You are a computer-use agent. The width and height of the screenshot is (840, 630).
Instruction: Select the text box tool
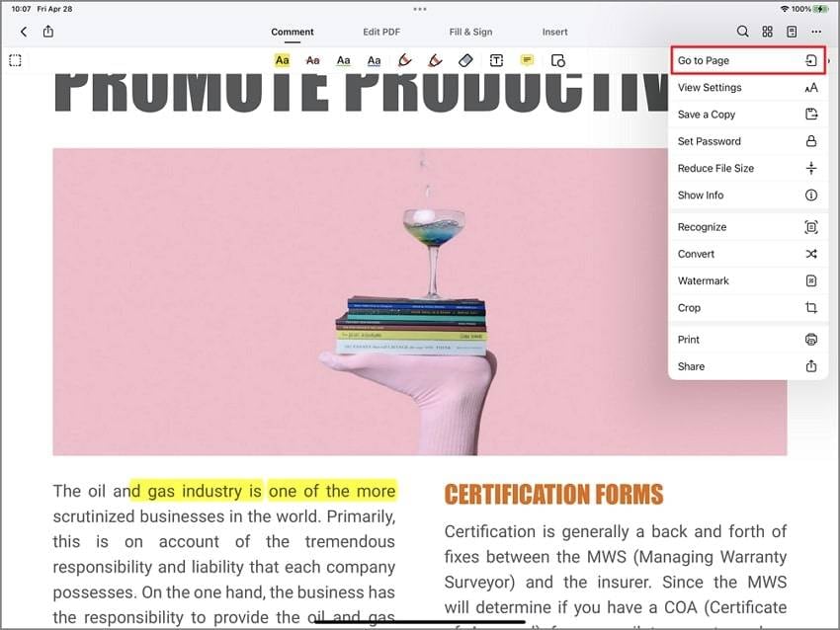click(497, 60)
